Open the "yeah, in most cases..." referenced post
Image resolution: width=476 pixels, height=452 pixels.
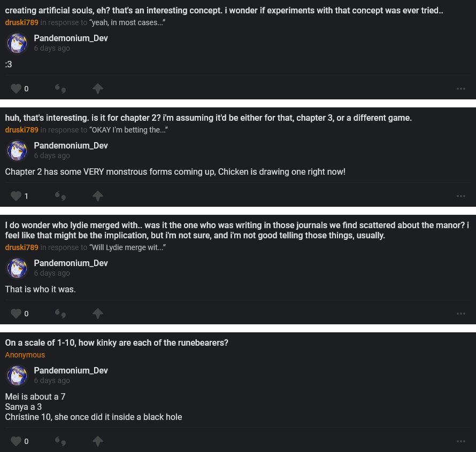[127, 22]
